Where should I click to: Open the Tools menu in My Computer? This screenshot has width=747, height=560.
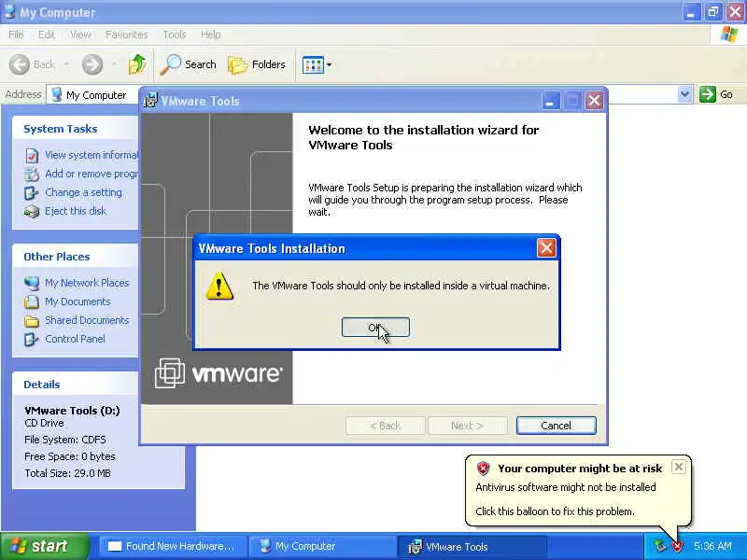tap(175, 35)
